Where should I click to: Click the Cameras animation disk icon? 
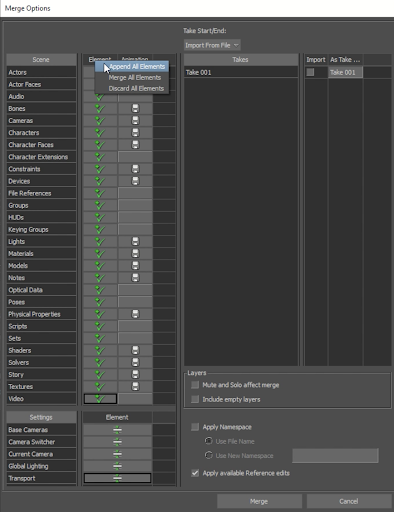tap(135, 121)
